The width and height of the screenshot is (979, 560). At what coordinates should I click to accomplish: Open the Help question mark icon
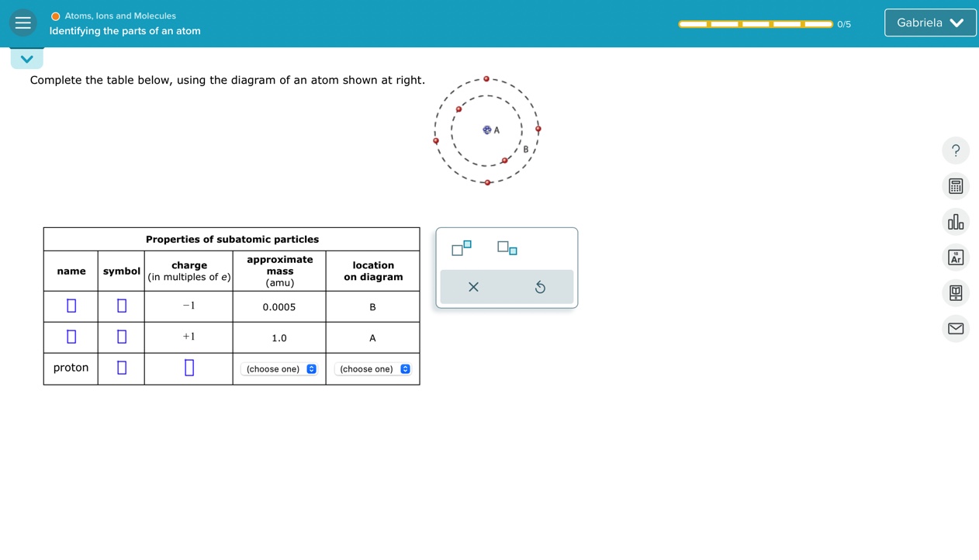(x=956, y=150)
